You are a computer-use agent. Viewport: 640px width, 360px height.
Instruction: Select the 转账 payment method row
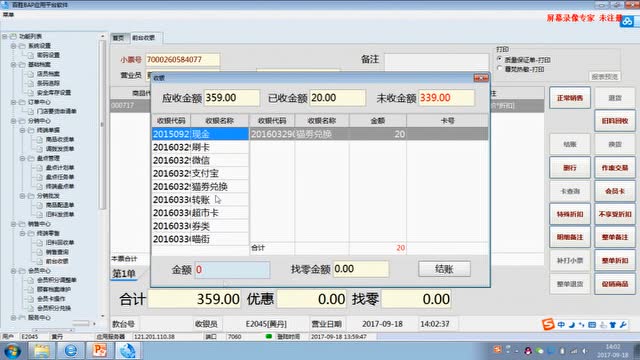pos(200,200)
